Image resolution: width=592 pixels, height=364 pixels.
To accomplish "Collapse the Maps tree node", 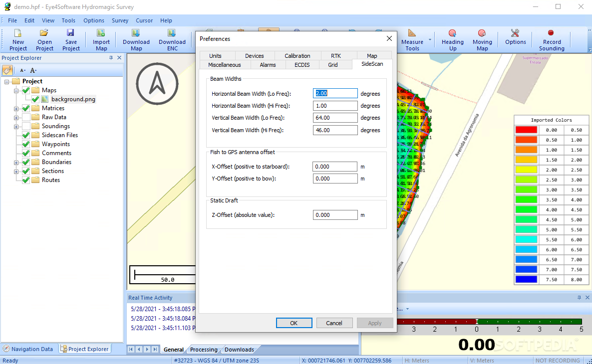I will tap(16, 91).
